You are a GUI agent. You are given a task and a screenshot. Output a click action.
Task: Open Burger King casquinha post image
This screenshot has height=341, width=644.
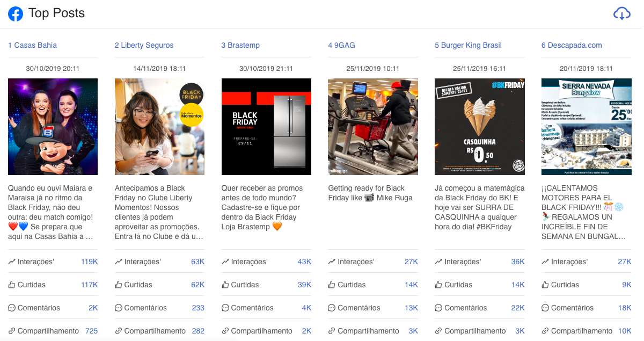click(479, 127)
